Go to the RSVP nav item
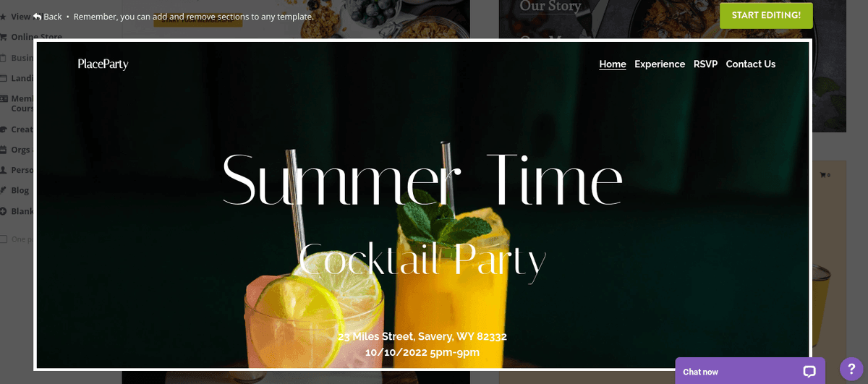The width and height of the screenshot is (868, 384). point(705,64)
